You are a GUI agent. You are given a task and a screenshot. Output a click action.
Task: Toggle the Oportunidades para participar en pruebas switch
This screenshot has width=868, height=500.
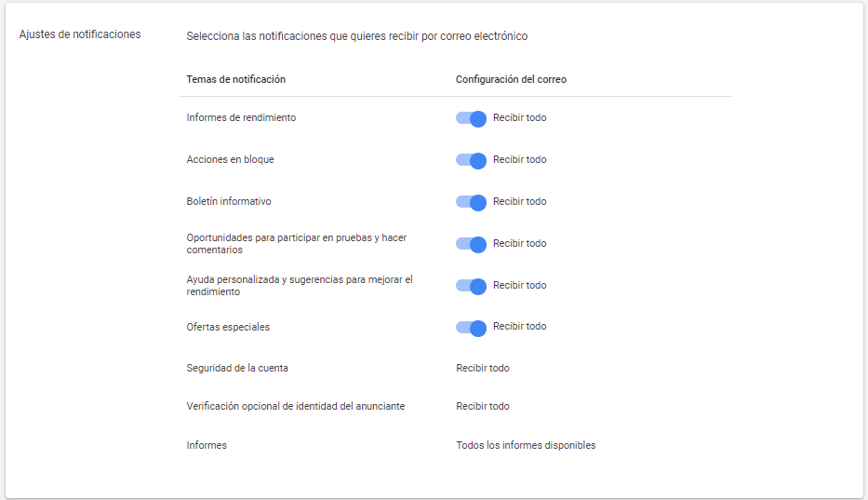[x=471, y=244]
